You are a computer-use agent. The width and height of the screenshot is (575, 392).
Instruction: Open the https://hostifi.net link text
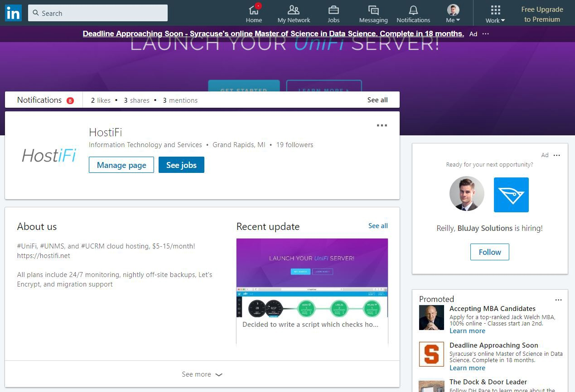point(43,256)
